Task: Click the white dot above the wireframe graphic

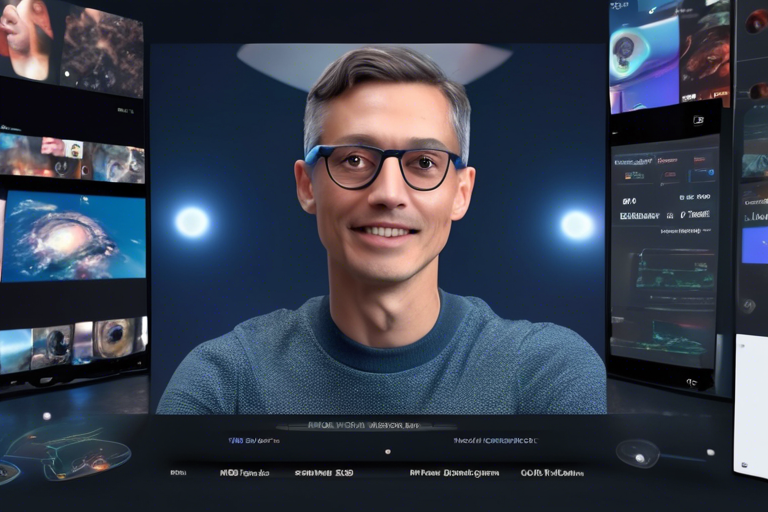Action: click(47, 416)
